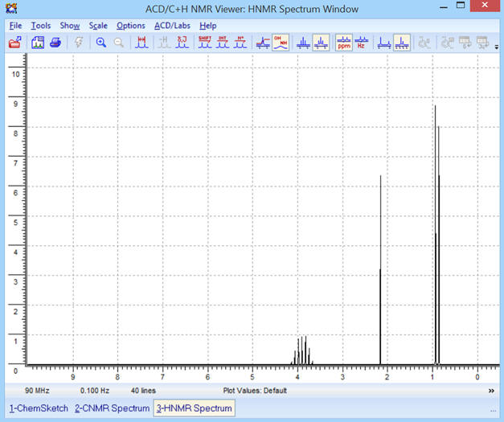The width and height of the screenshot is (504, 422).
Task: Select the plain baseline axis mode
Action: click(x=384, y=43)
